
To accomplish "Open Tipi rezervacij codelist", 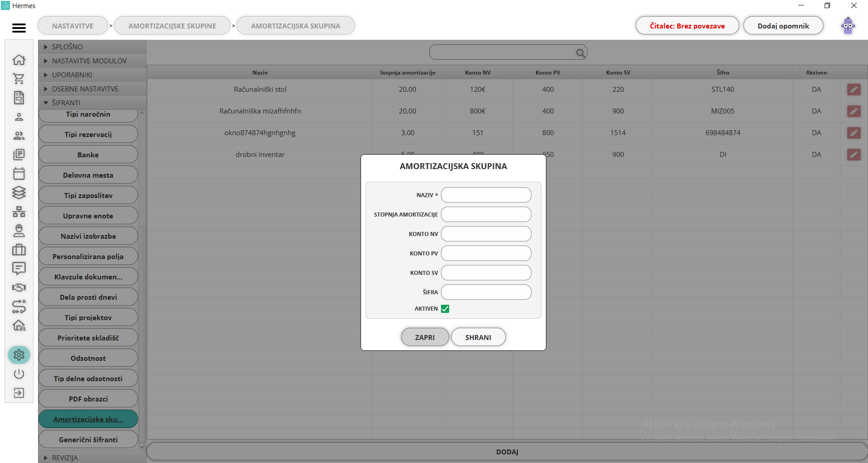I will [x=88, y=134].
